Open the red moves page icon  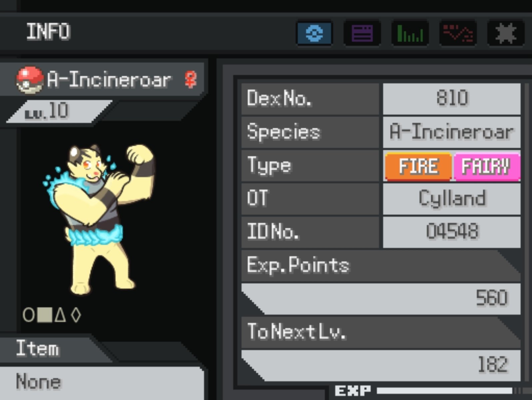458,33
